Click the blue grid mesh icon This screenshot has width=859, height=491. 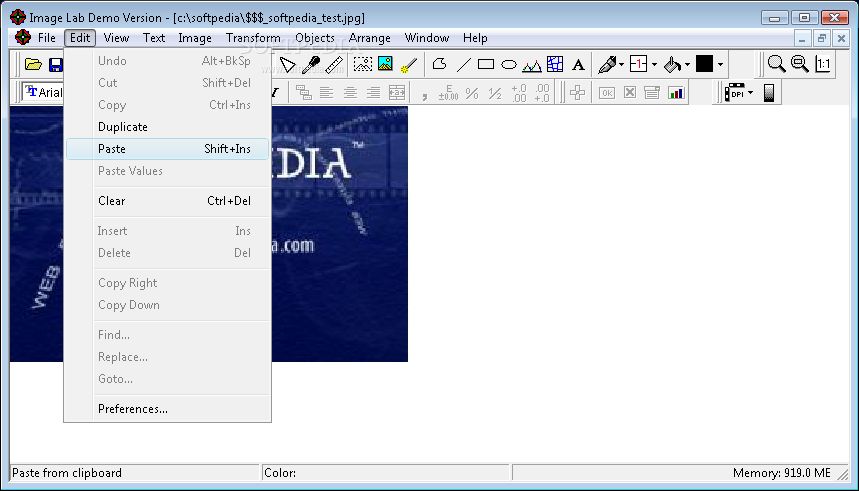tap(555, 64)
